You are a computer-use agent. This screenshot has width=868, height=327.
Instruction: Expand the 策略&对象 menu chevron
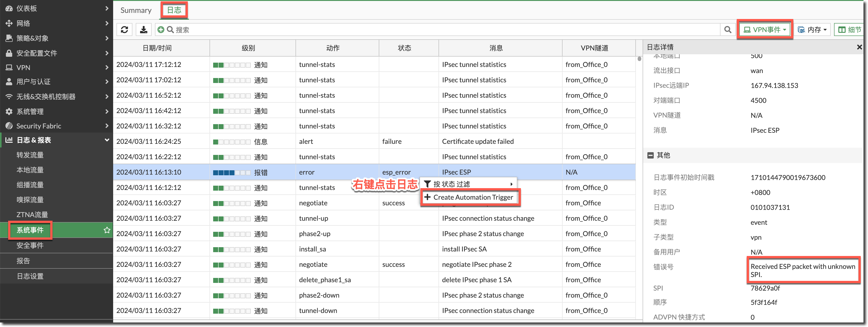tap(107, 38)
